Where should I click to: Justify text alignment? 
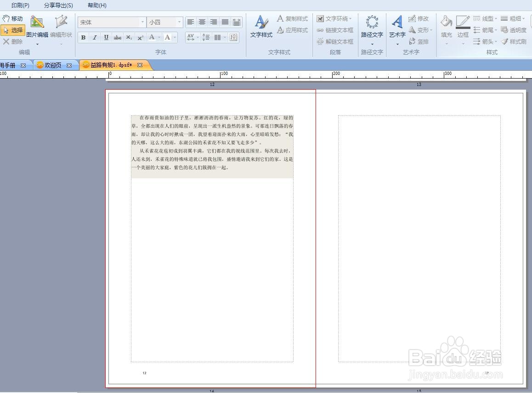coord(225,23)
